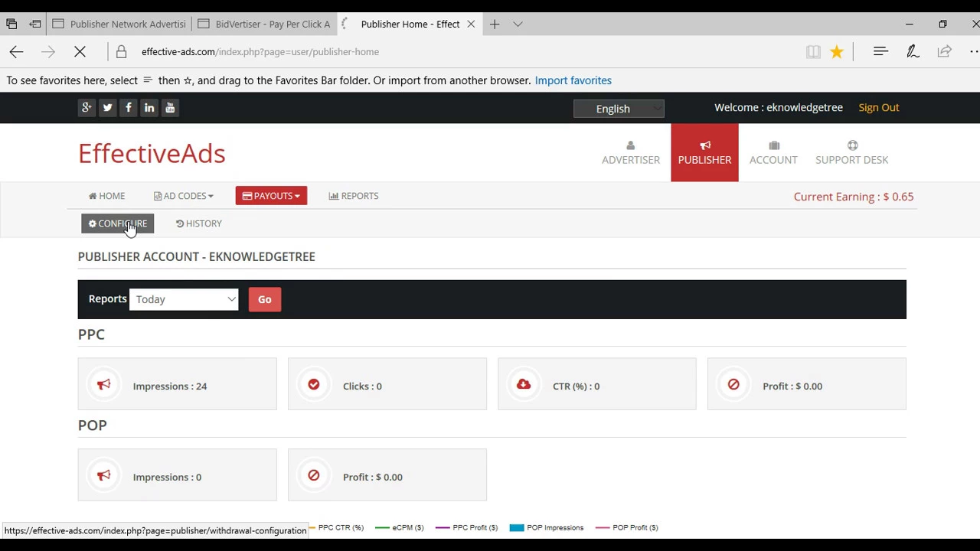This screenshot has height=551, width=980.
Task: Click the PPC Profit ban icon
Action: point(733,384)
